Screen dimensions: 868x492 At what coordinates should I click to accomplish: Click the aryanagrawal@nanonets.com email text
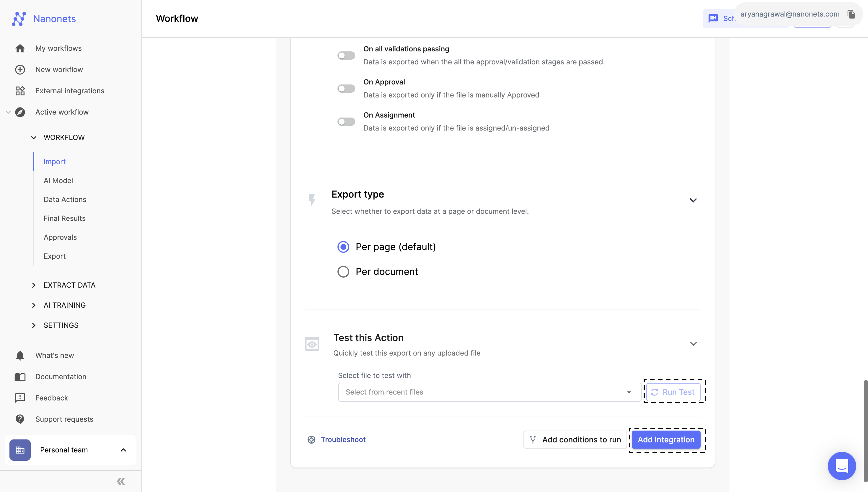790,14
